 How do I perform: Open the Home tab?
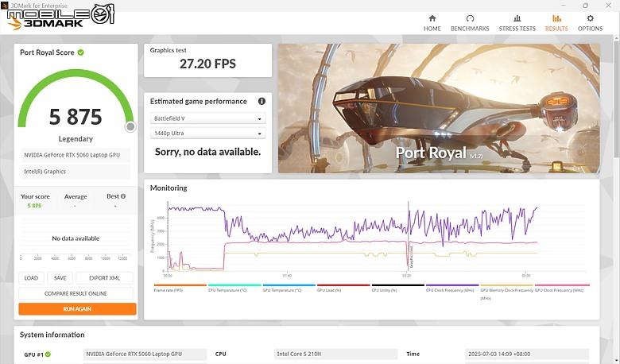(x=432, y=23)
